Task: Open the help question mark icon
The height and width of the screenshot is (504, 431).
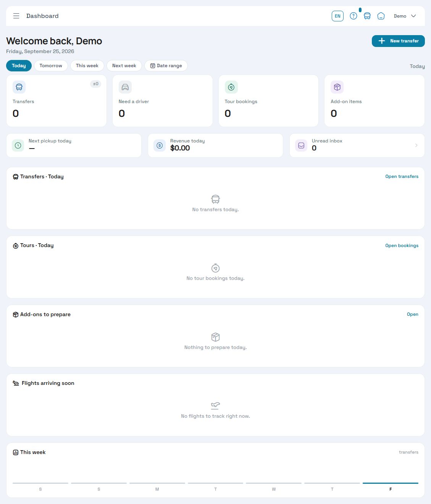Action: click(354, 16)
